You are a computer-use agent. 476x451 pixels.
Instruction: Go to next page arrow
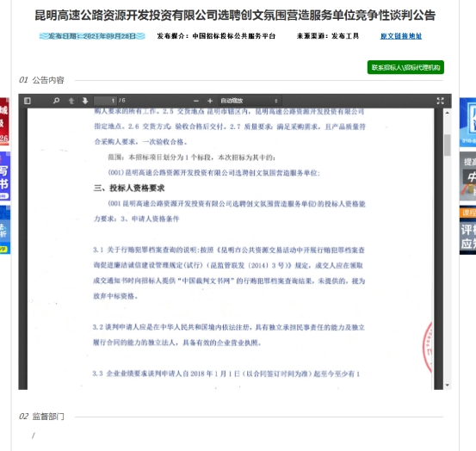(85, 101)
